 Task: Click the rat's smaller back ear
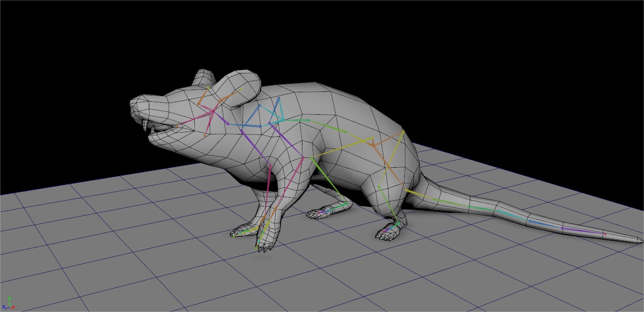pyautogui.click(x=204, y=78)
